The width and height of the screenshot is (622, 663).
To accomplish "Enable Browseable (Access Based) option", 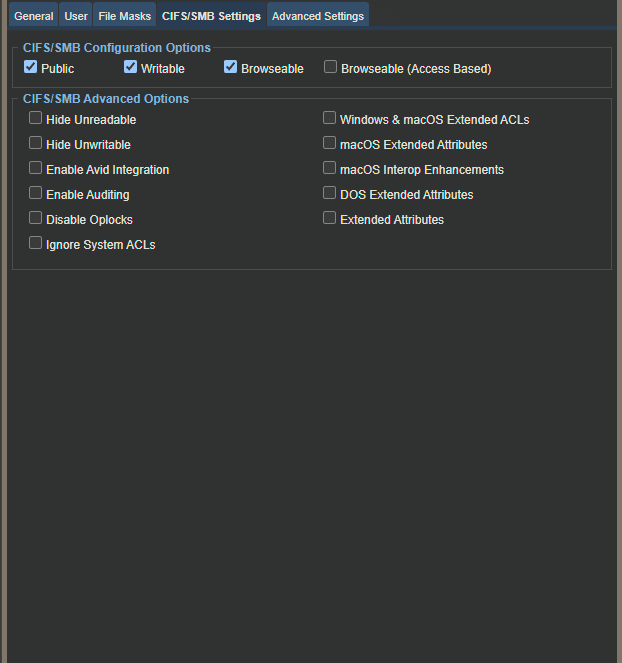I will tap(330, 67).
